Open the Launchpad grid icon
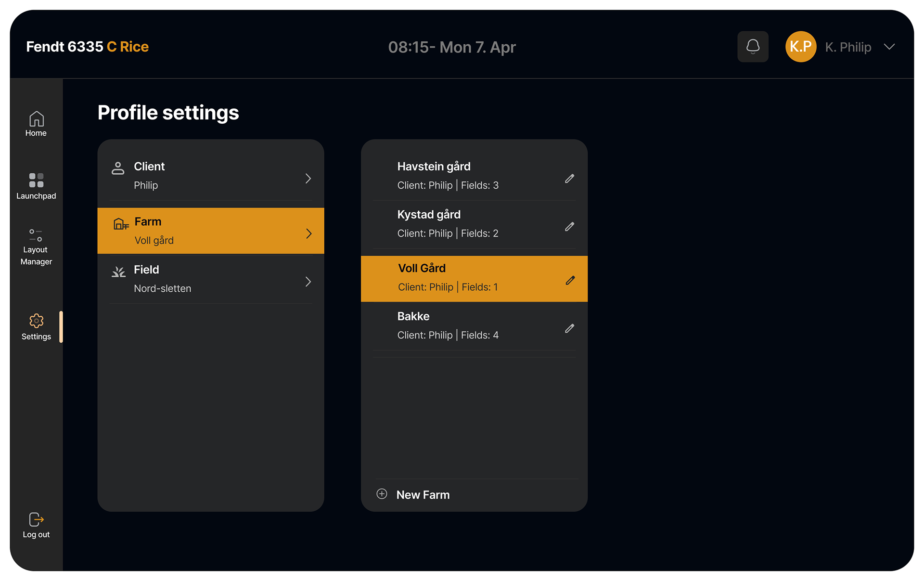This screenshot has height=581, width=924. (36, 180)
